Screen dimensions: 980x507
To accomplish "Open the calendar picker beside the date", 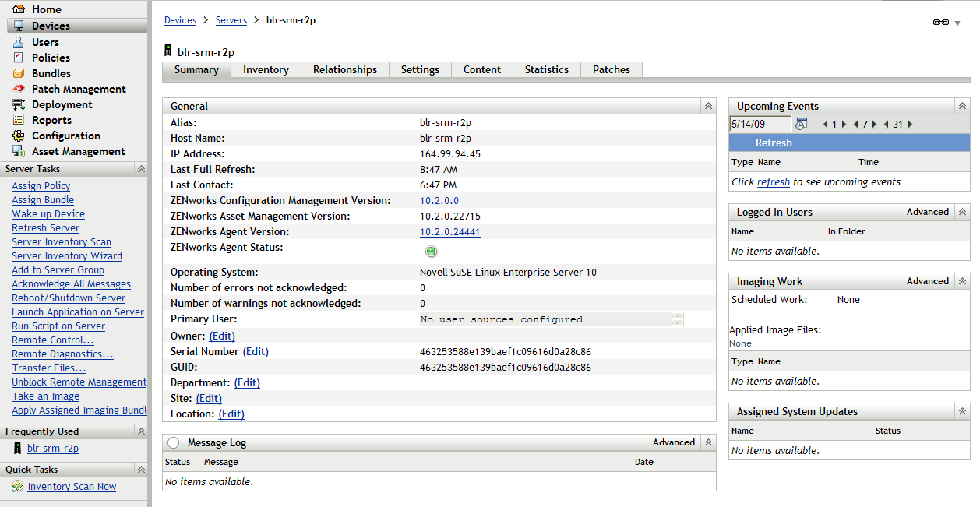I will (801, 124).
